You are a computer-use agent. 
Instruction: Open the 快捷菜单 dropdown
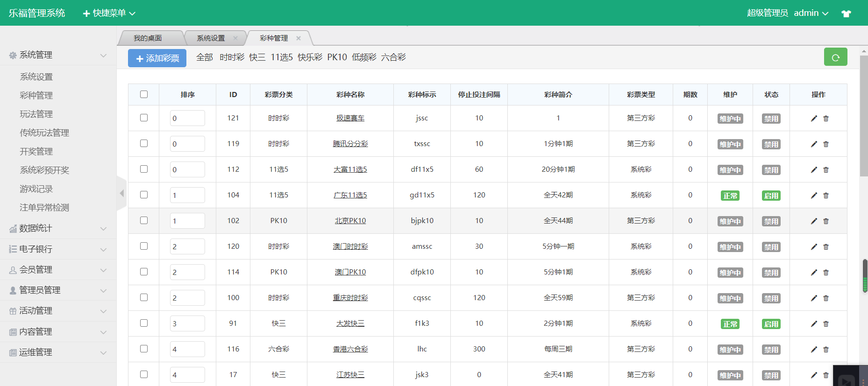coord(109,13)
